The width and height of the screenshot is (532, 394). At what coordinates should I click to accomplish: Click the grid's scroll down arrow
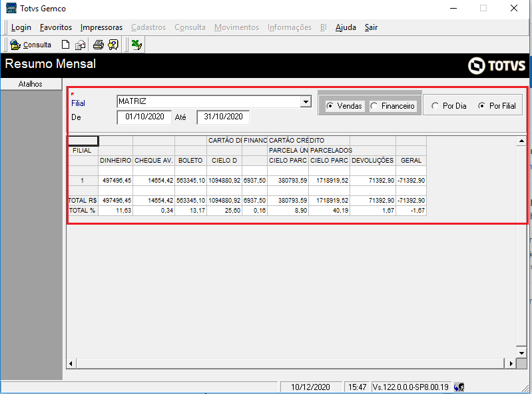point(521,353)
